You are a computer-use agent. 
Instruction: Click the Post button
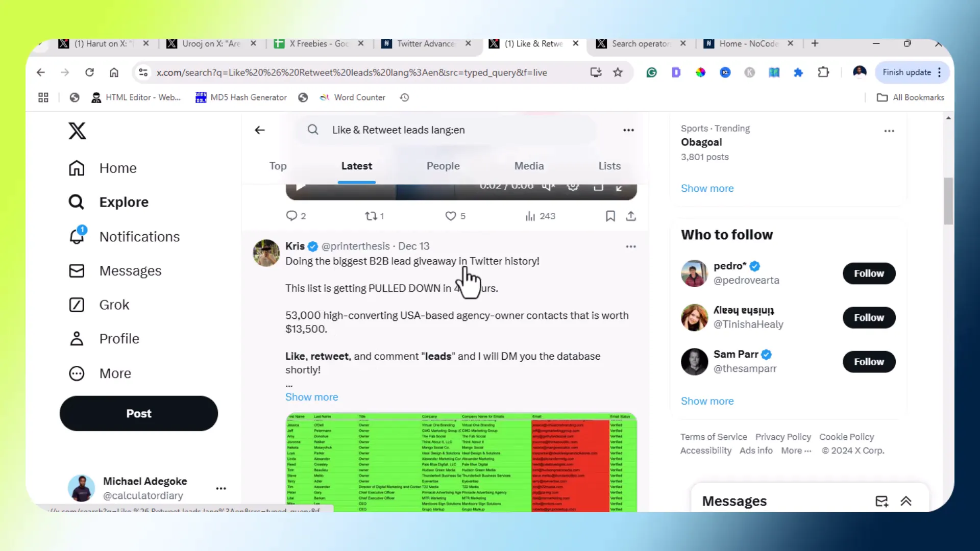point(139,413)
